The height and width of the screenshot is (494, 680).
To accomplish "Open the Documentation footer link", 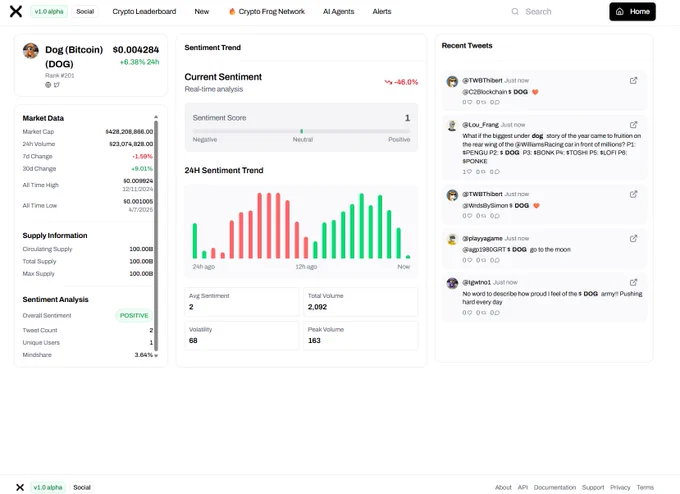I will click(x=555, y=487).
